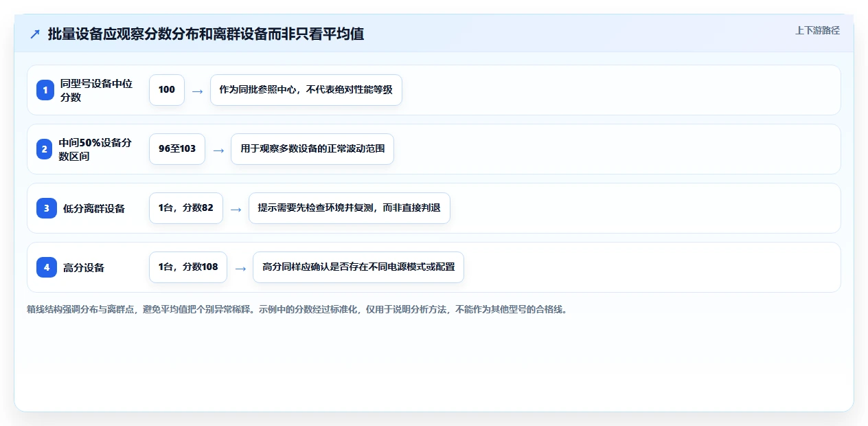Viewport: 868px width, 426px height.
Task: Click the 高分设备 label
Action: point(84,267)
